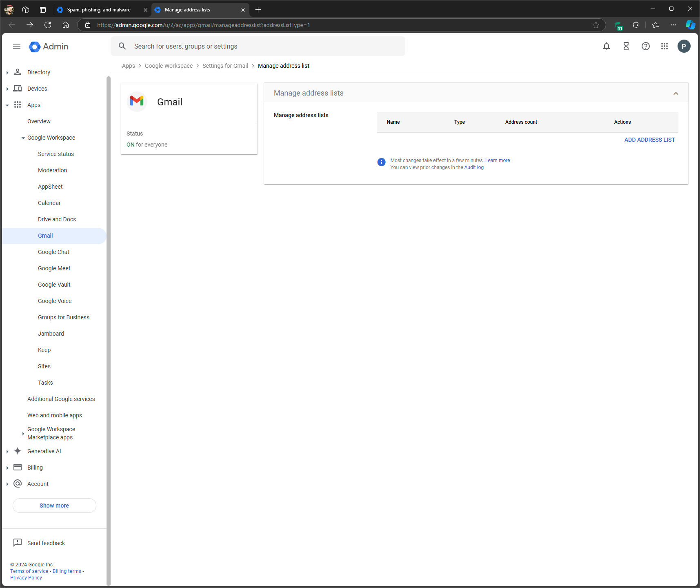The height and width of the screenshot is (588, 700).
Task: Open Groups for Business settings
Action: (x=64, y=317)
